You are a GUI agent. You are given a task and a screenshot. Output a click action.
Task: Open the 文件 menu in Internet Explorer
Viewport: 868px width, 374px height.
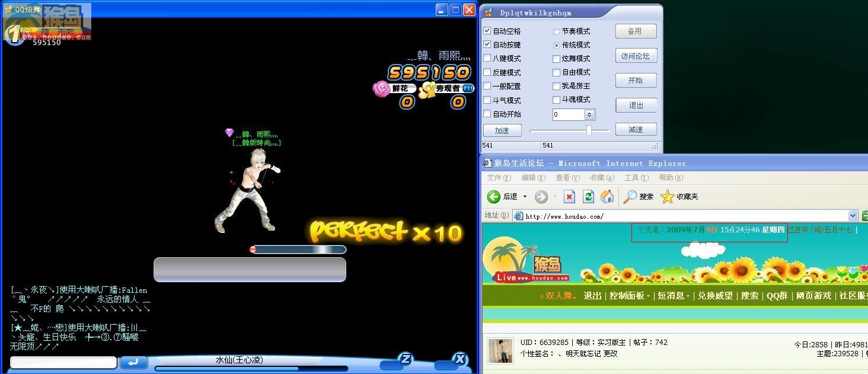click(x=499, y=178)
